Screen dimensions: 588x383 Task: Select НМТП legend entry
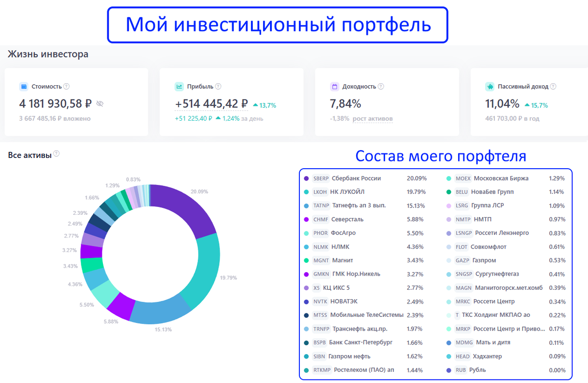point(507,220)
